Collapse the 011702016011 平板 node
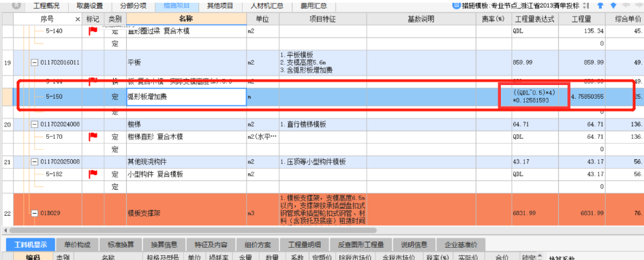Image resolution: width=644 pixels, height=260 pixels. [x=35, y=63]
